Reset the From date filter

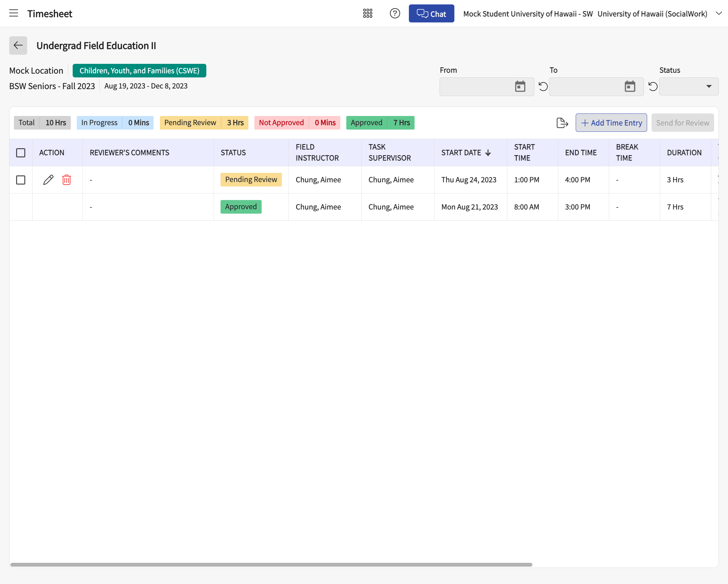(543, 87)
